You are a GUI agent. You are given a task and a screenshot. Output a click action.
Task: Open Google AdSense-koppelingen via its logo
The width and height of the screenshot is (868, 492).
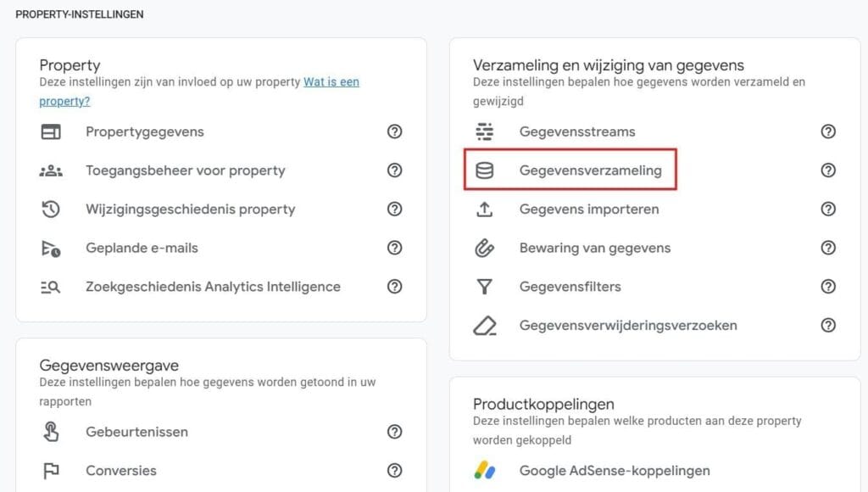tap(484, 470)
